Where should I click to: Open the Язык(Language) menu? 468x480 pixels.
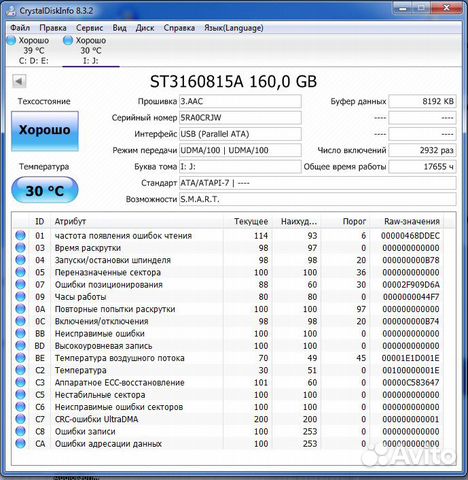coord(234,28)
